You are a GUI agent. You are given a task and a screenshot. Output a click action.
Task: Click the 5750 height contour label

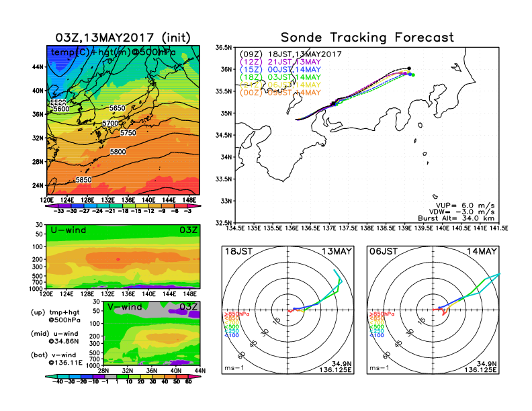coord(128,133)
